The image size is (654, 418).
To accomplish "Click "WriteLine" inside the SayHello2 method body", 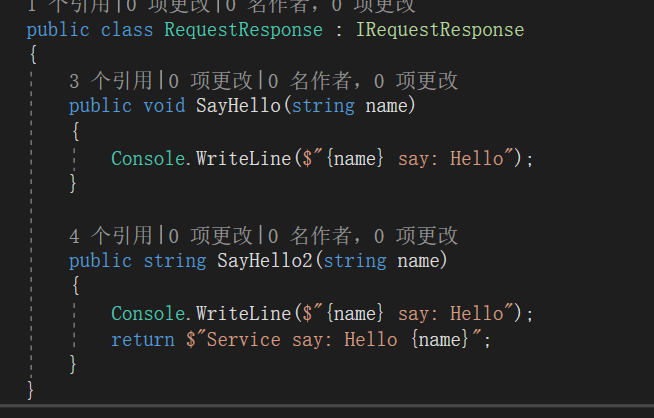I will pos(243,314).
